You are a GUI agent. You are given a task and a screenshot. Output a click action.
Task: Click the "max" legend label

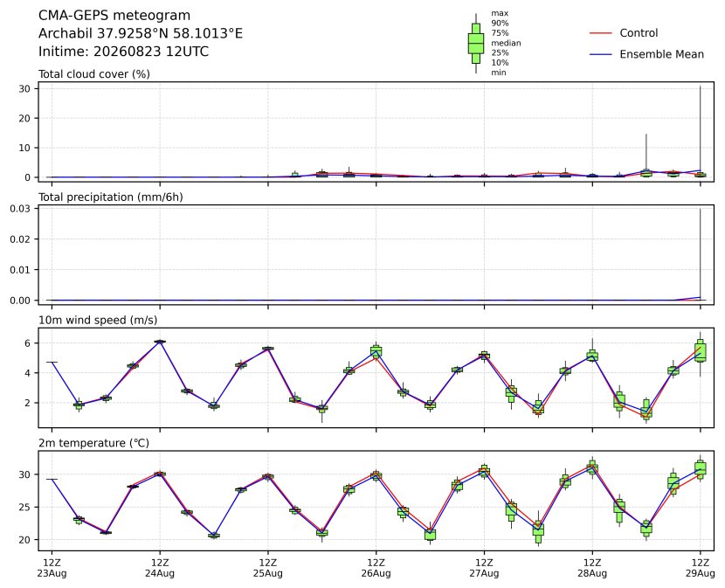tap(500, 13)
